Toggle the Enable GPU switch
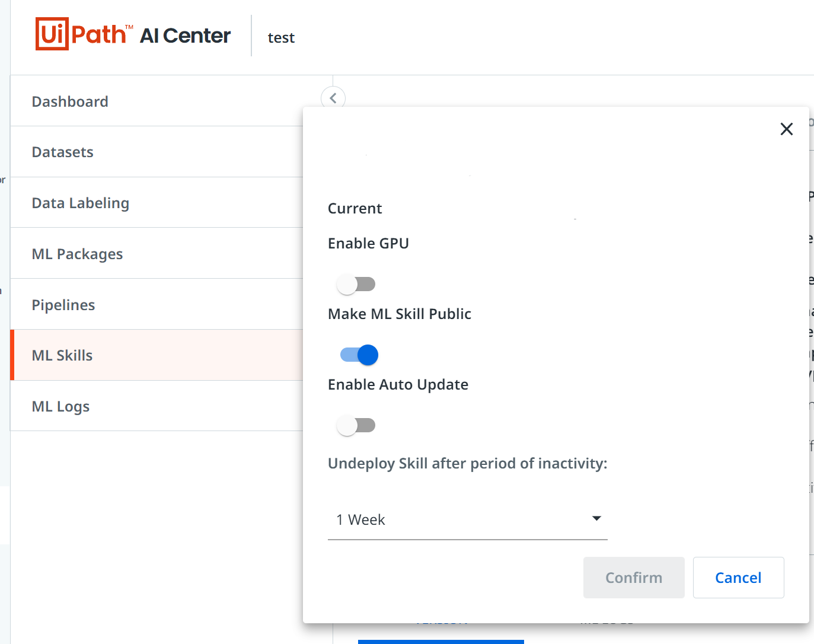Image resolution: width=814 pixels, height=644 pixels. click(x=356, y=284)
